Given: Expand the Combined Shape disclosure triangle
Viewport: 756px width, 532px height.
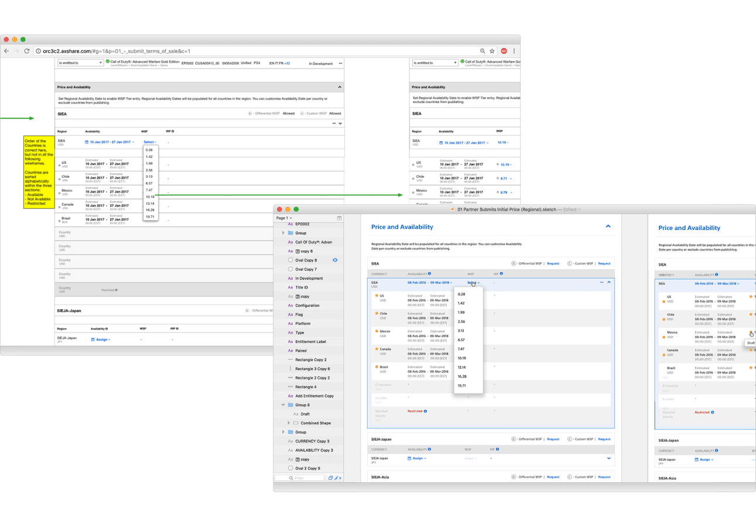Looking at the screenshot, I should pyautogui.click(x=288, y=423).
